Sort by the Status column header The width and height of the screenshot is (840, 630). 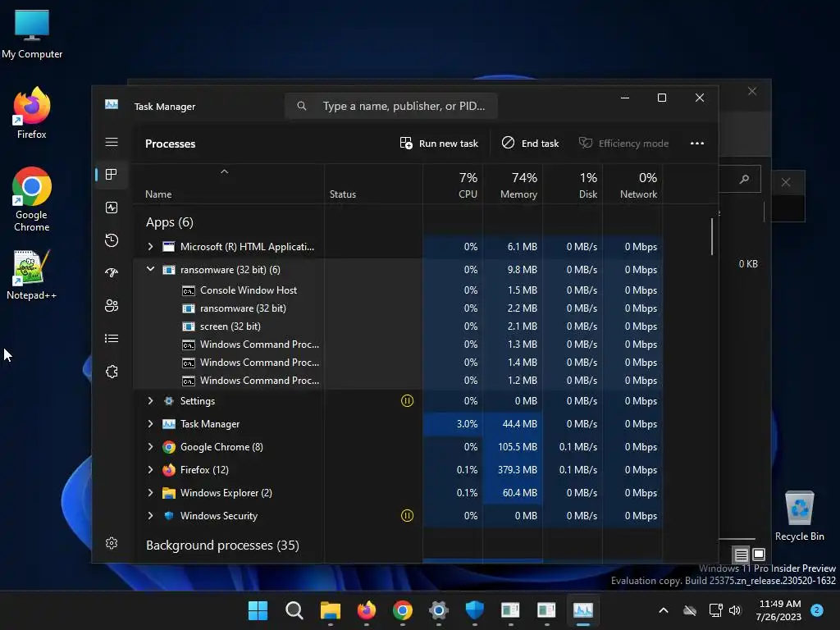[x=373, y=184]
